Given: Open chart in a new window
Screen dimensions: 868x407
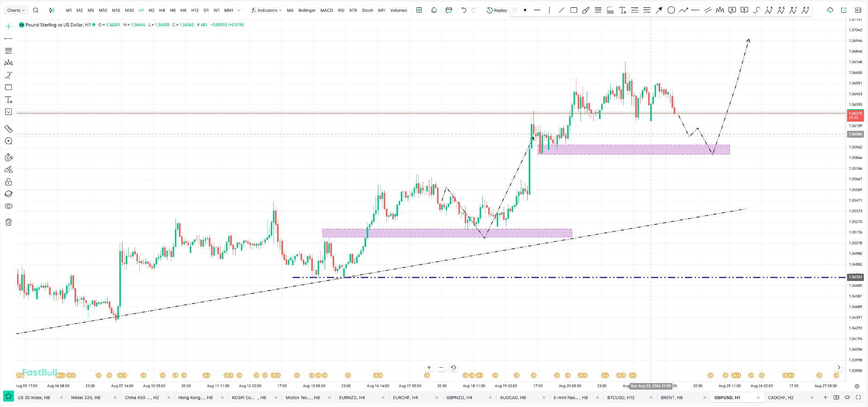Looking at the screenshot, I should tap(844, 10).
